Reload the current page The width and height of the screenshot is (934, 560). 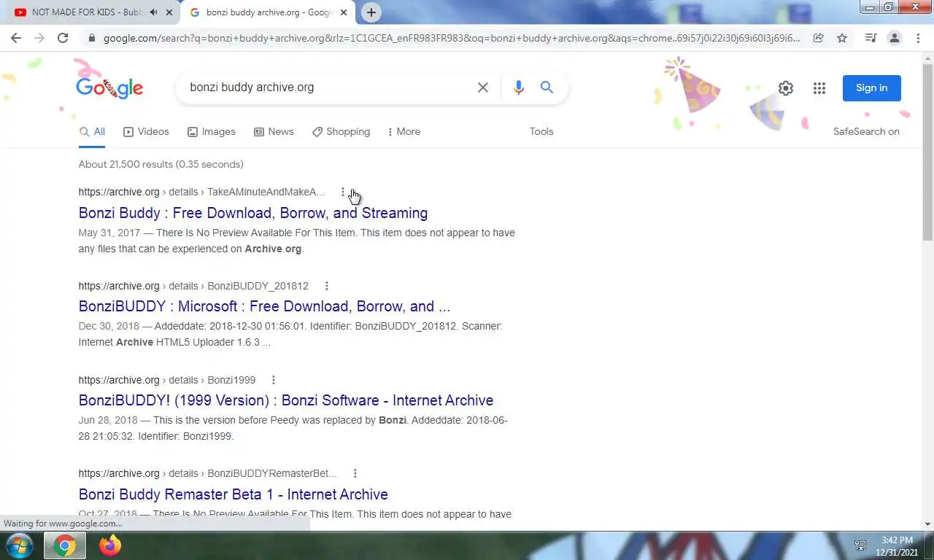(63, 38)
